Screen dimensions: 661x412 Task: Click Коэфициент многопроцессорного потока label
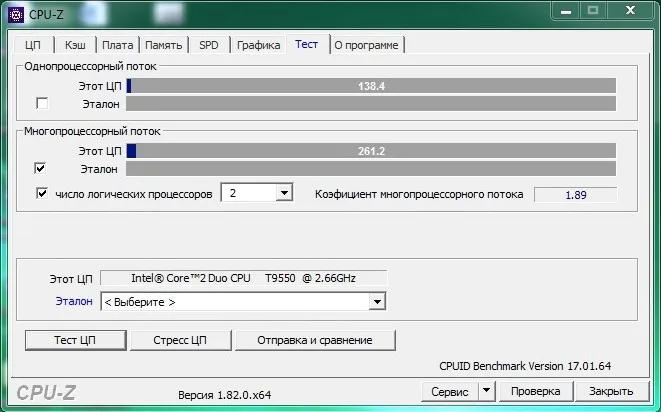tap(419, 194)
